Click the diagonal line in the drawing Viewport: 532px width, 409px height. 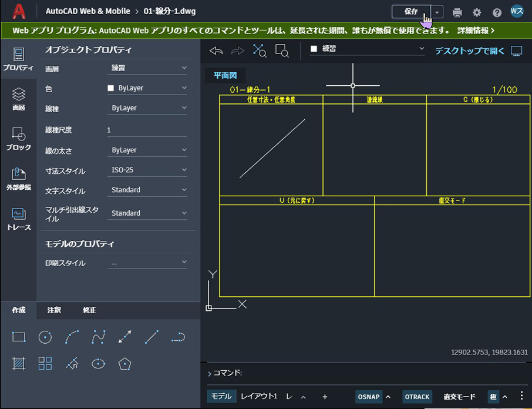(272, 148)
